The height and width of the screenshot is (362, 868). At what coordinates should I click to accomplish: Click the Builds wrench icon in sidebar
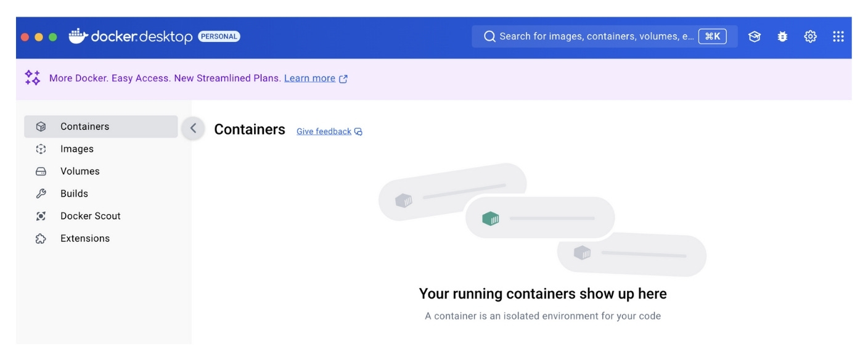[41, 194]
